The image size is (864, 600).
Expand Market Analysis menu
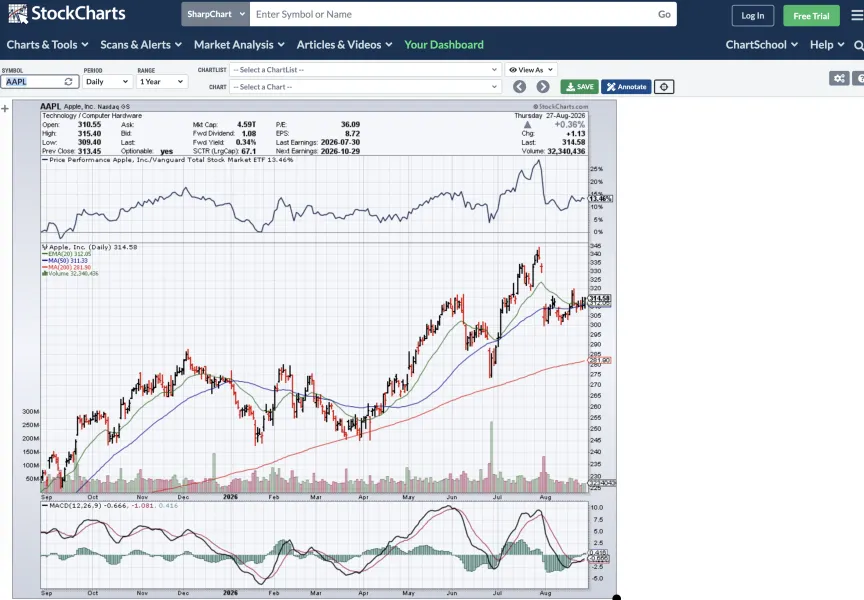point(239,45)
